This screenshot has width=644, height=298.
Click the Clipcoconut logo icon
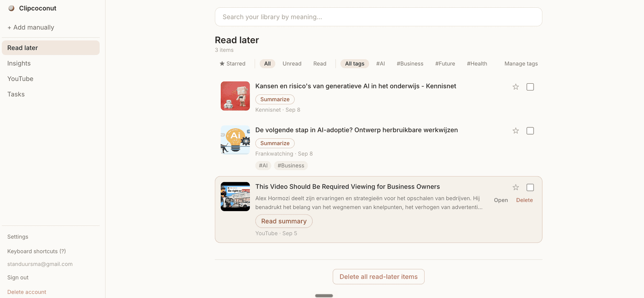click(11, 8)
